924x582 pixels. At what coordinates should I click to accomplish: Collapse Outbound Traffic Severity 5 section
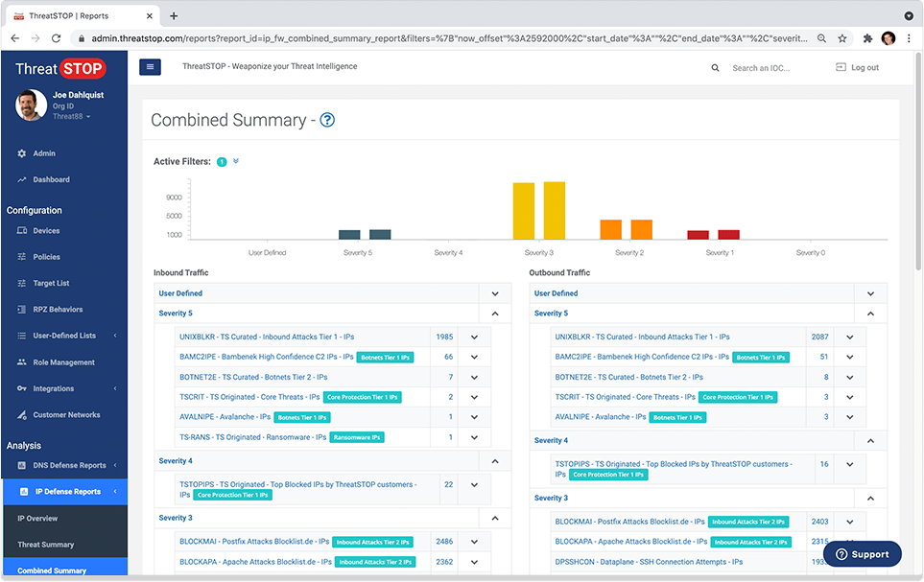click(x=870, y=314)
